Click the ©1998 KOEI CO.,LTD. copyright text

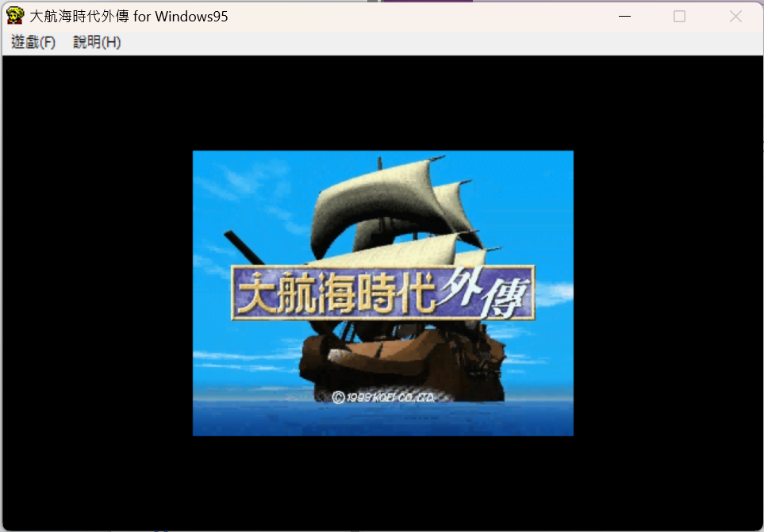point(383,397)
